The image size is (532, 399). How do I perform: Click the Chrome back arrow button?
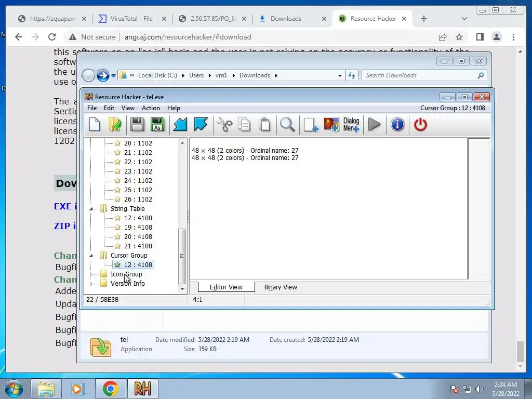(x=19, y=37)
